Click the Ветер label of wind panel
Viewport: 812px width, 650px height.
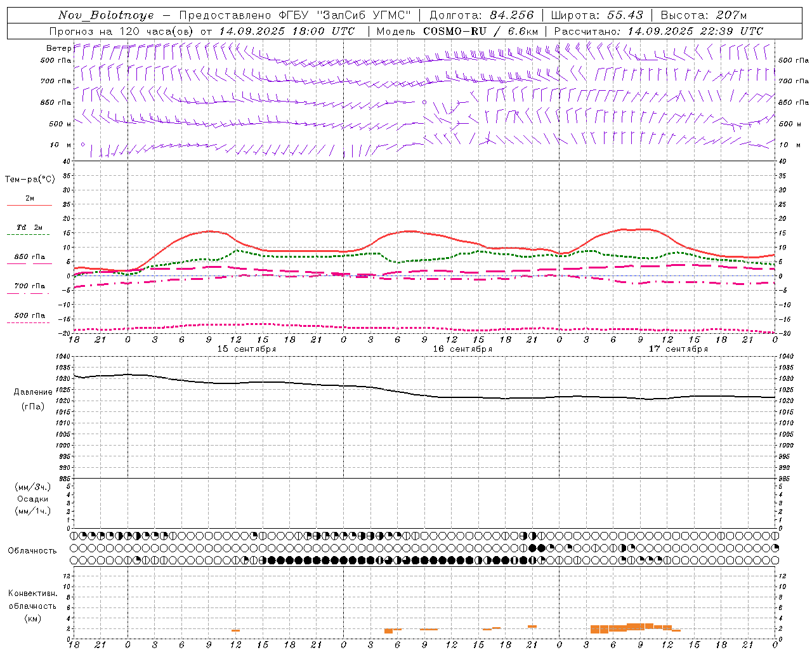(58, 48)
